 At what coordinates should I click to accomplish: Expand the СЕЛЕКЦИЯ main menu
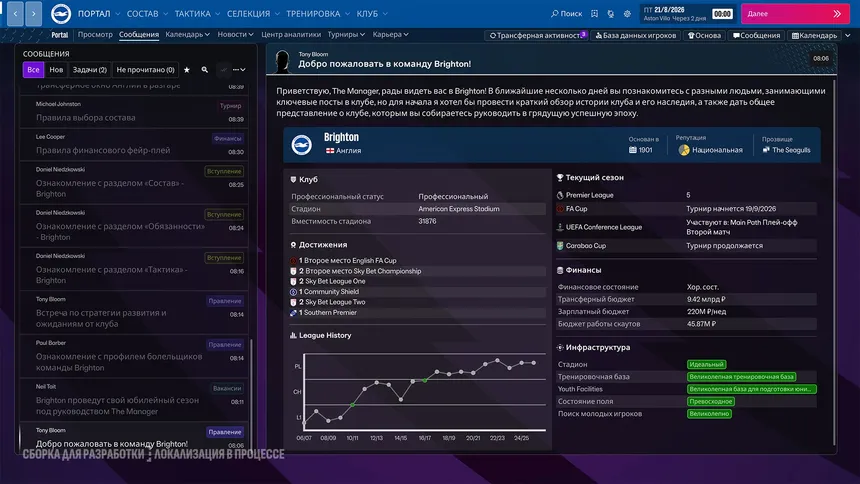coord(253,14)
